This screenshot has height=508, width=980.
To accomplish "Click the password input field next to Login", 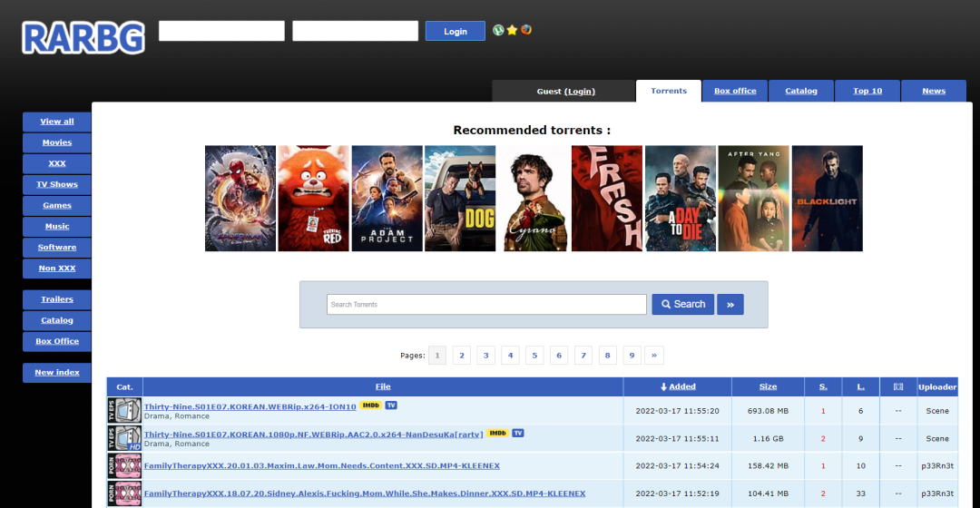I will [355, 31].
